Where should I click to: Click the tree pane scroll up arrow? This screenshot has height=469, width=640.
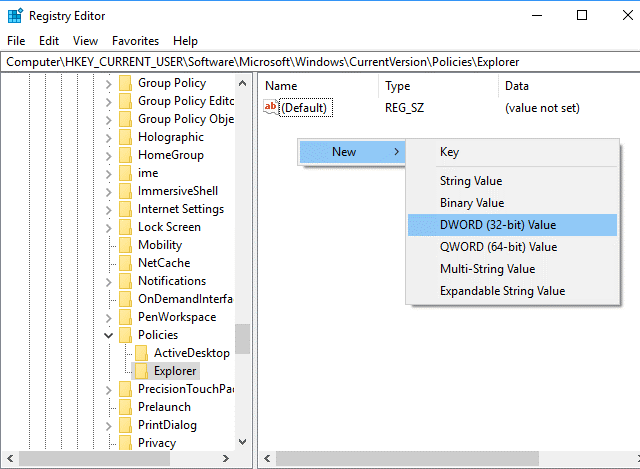click(x=242, y=83)
